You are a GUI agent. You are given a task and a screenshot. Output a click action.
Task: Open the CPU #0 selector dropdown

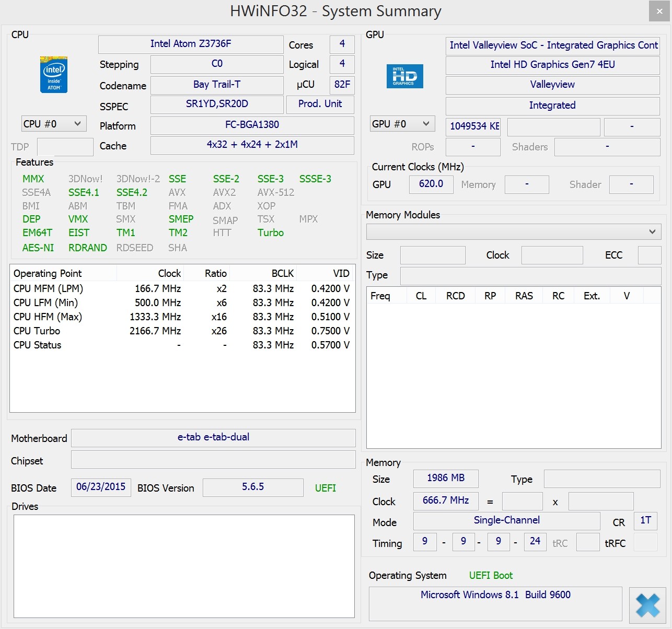click(53, 124)
